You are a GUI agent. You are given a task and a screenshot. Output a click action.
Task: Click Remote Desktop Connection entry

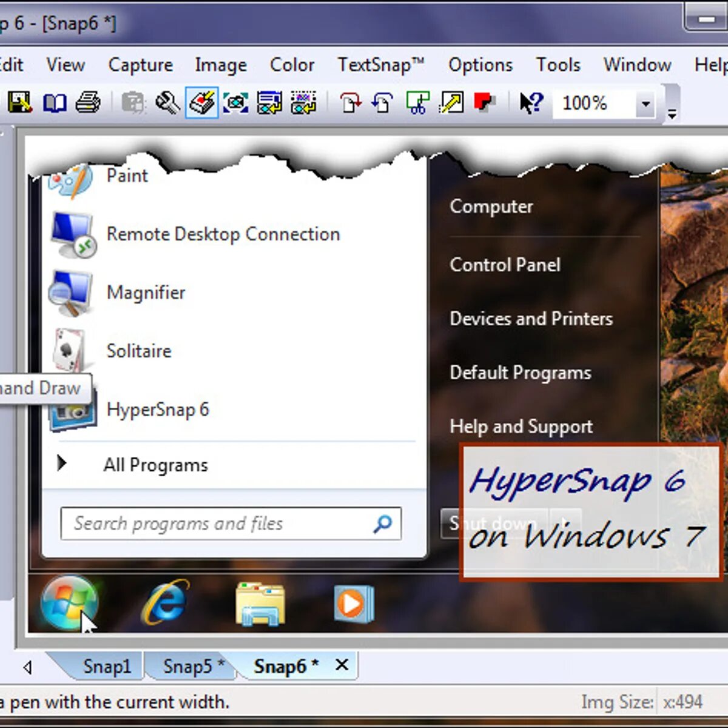(x=223, y=234)
